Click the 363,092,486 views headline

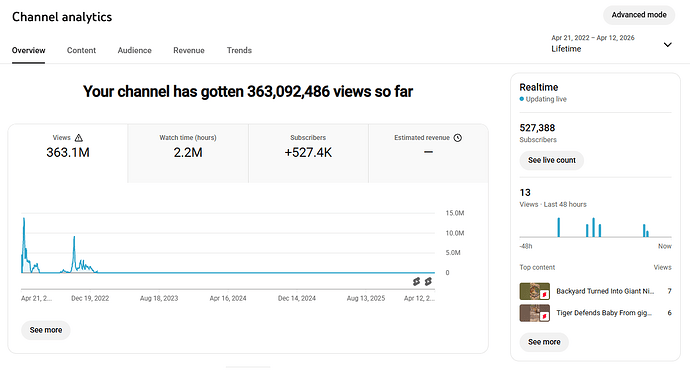248,92
